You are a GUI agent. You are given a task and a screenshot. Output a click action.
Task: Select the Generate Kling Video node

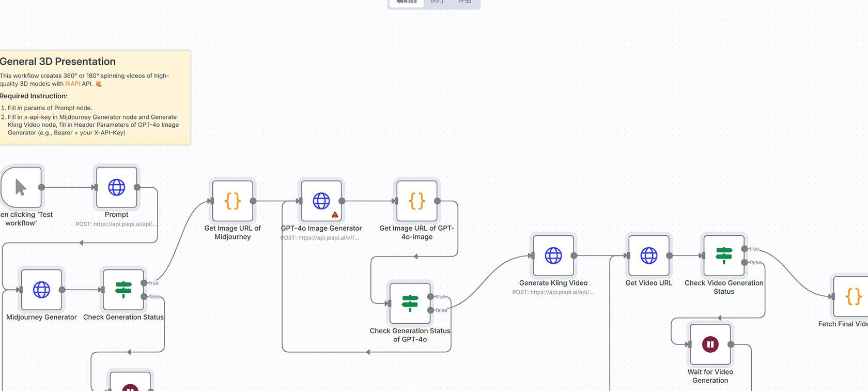[x=553, y=255]
